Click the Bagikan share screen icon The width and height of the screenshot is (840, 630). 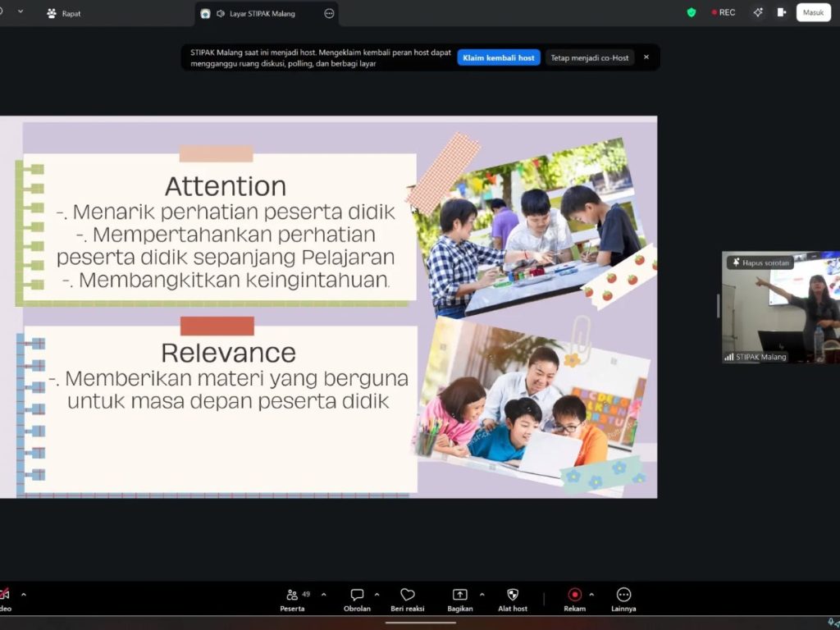click(459, 599)
